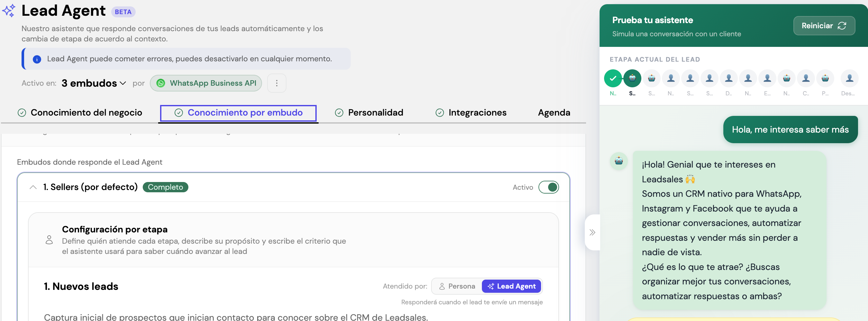
Task: Click the 'Configuración por etapa' heading
Action: (114, 230)
